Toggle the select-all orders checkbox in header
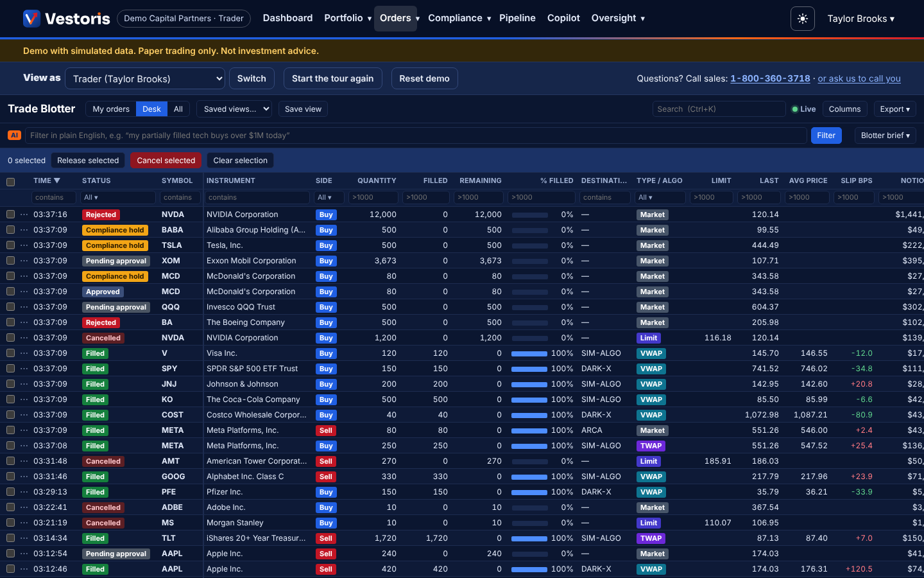Screen dimensions: 924x578 [x=10, y=182]
